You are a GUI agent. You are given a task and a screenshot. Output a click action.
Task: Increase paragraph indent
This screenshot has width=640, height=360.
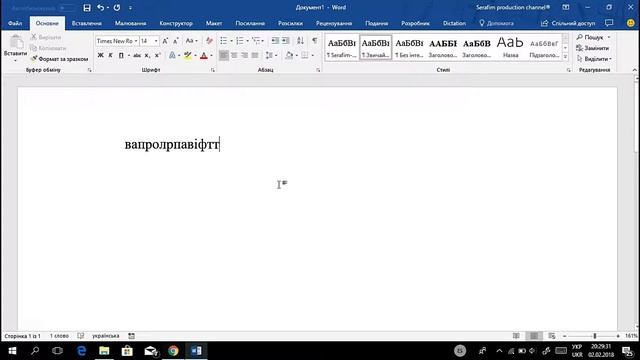tap(286, 41)
